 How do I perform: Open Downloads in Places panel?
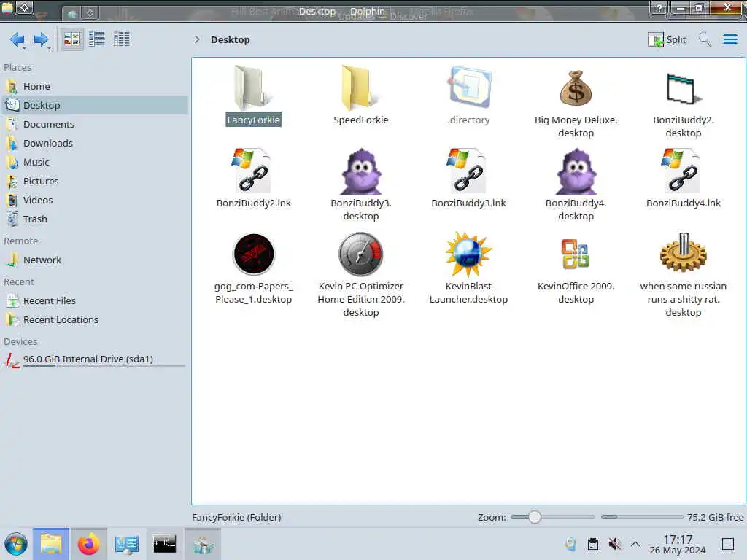point(94,144)
